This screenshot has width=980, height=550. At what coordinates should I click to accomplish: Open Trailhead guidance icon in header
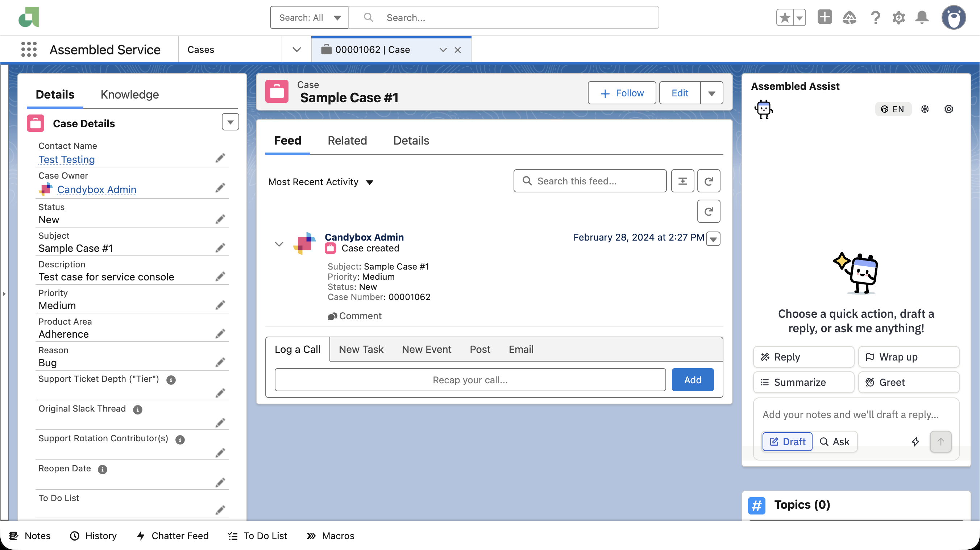849,17
